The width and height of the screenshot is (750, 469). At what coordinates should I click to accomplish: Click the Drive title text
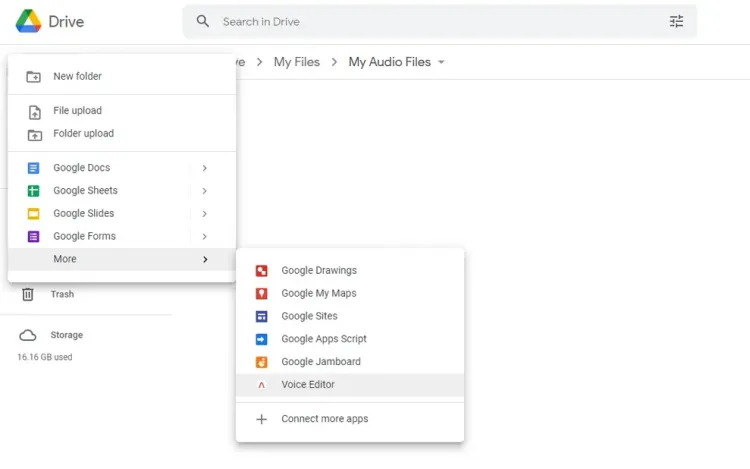pyautogui.click(x=66, y=22)
